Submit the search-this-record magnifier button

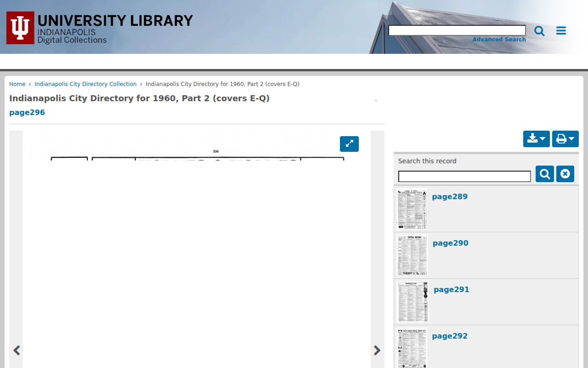pyautogui.click(x=545, y=174)
